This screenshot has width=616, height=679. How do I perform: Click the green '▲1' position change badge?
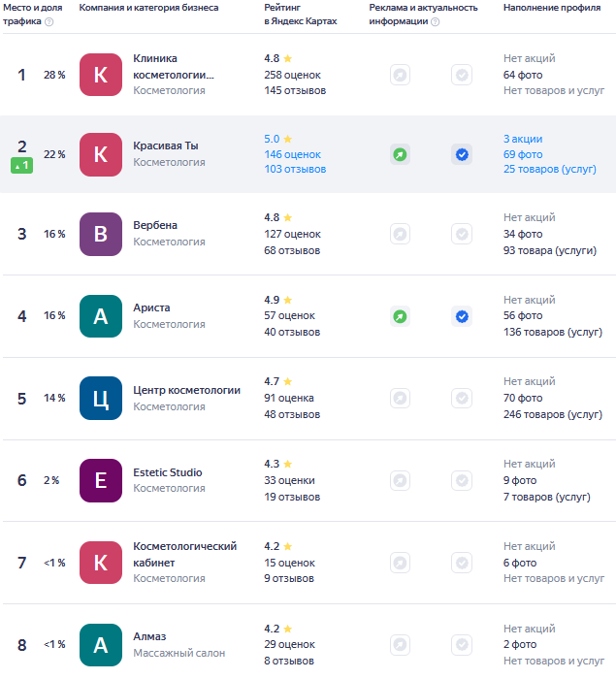[x=21, y=166]
